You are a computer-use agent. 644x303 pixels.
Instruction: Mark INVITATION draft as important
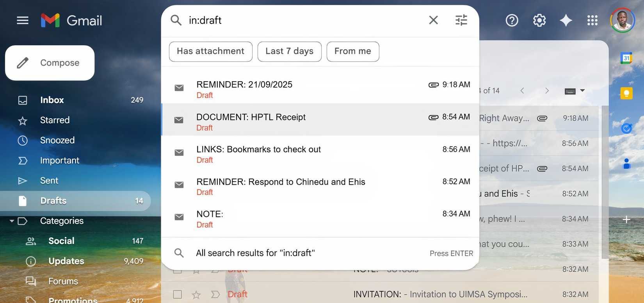[215, 294]
